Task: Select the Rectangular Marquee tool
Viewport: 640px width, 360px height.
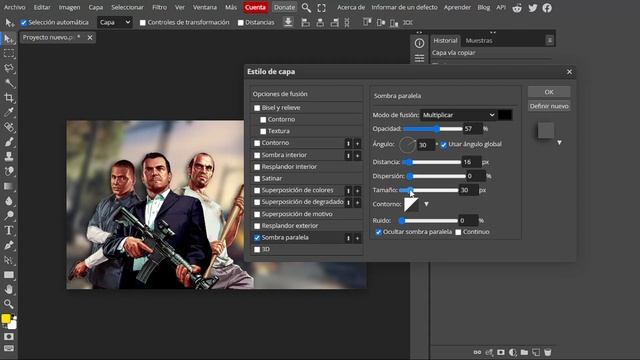Action: pos(9,53)
